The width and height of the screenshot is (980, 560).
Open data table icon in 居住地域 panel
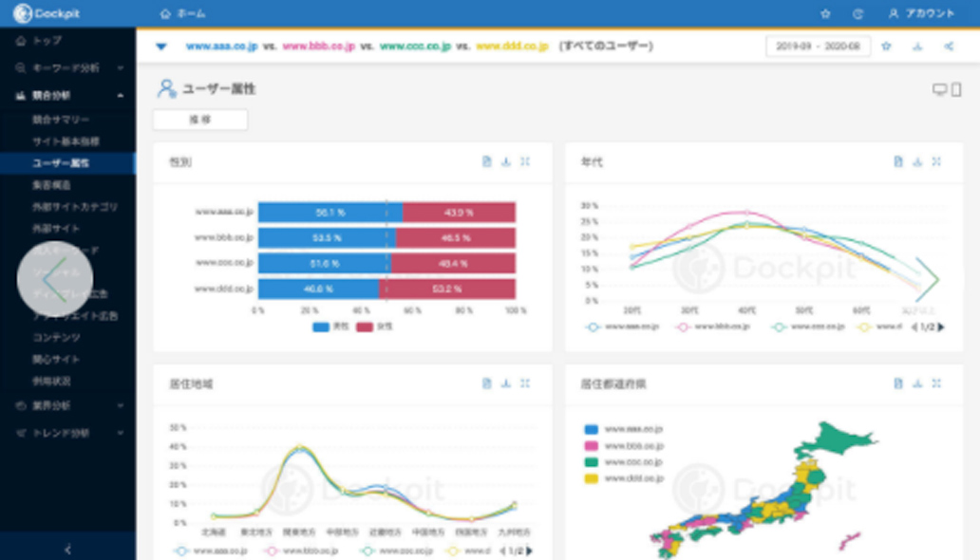487,383
